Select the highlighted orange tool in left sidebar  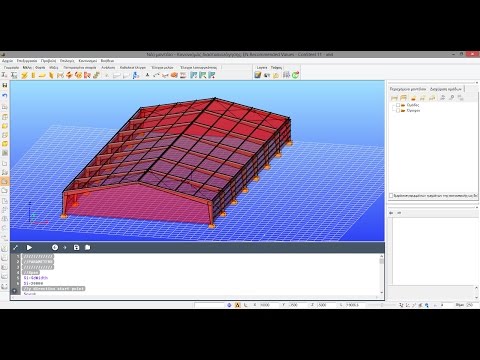click(x=5, y=181)
